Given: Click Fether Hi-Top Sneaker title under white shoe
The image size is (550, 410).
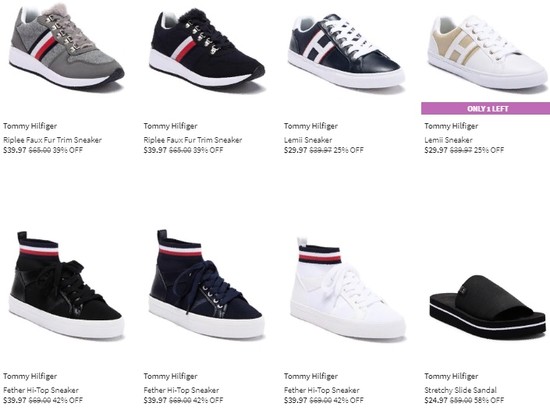Looking at the screenshot, I should click(322, 390).
